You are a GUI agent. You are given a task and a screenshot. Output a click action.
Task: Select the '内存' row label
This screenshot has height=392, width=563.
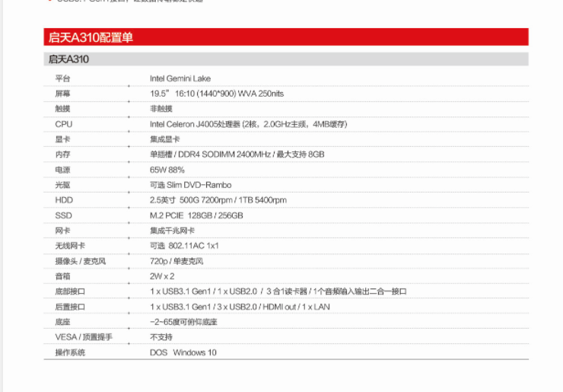(62, 155)
